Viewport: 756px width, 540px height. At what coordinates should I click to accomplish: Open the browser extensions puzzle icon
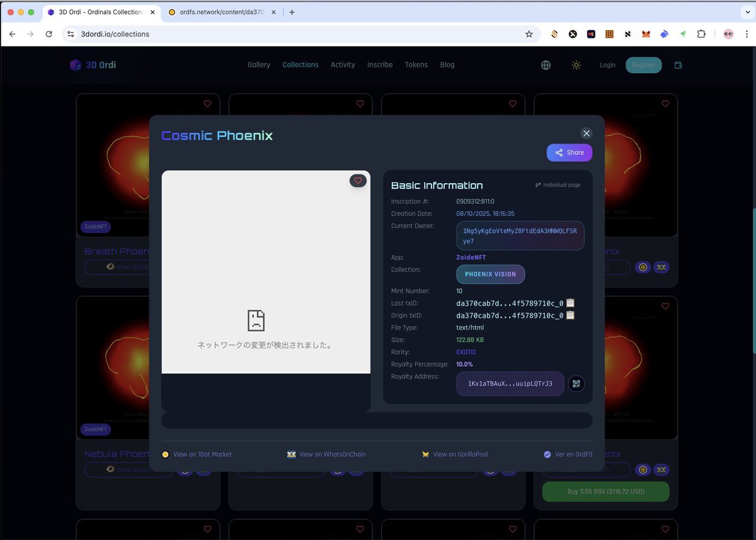pos(701,34)
